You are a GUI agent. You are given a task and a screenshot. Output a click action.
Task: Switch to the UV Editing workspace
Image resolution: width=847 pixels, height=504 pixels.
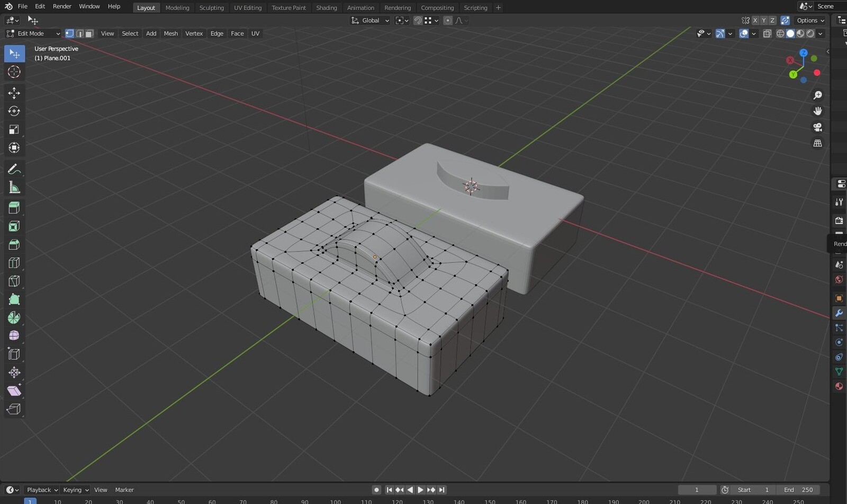248,8
